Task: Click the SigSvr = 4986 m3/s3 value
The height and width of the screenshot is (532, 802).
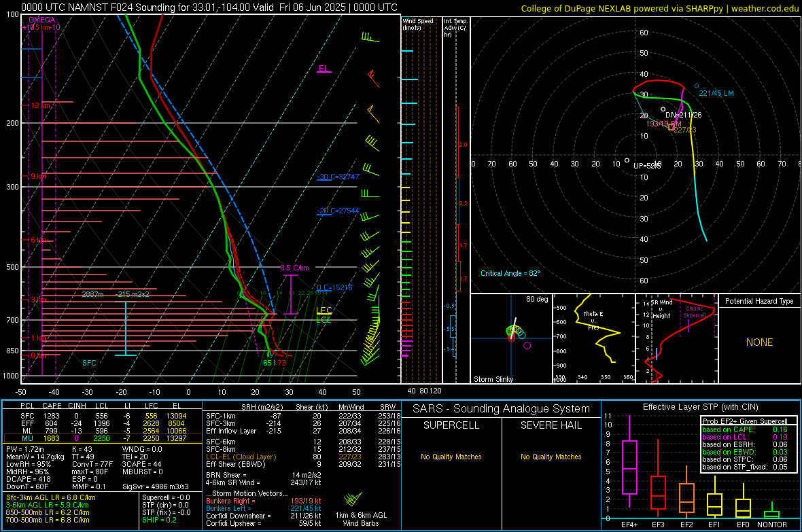Action: point(156,486)
